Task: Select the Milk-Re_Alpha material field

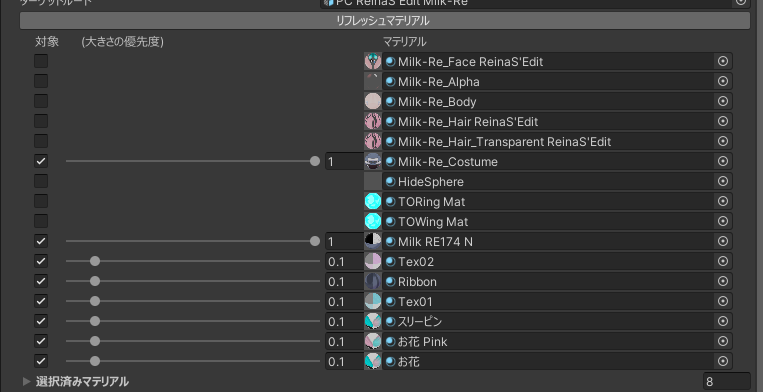Action: tap(557, 82)
